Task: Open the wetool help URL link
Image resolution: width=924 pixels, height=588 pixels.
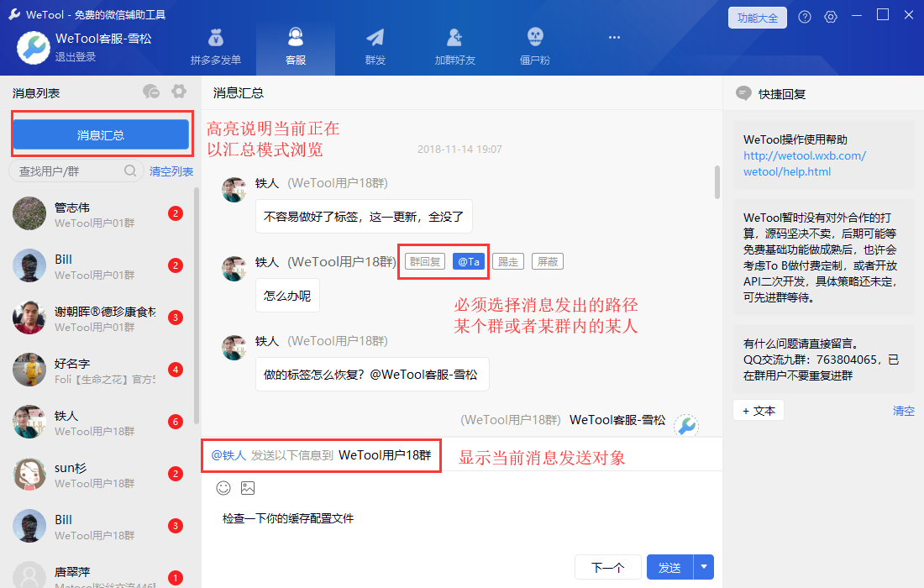Action: (x=804, y=164)
